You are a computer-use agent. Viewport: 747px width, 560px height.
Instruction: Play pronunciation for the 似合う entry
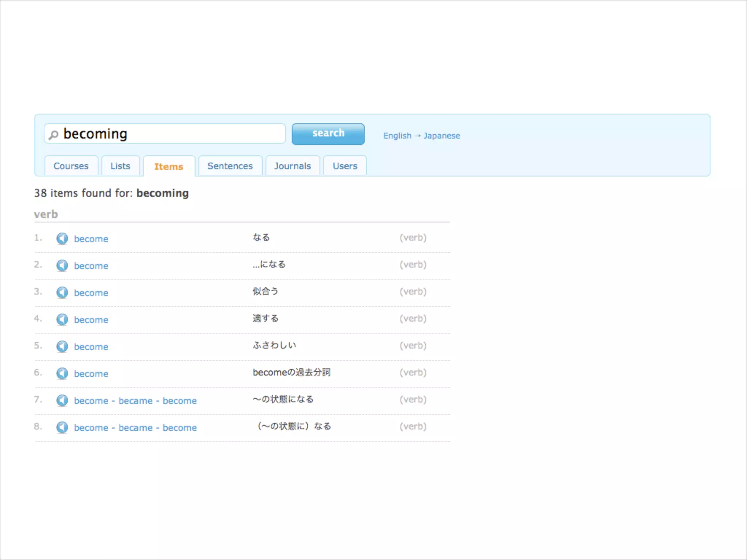tap(62, 293)
